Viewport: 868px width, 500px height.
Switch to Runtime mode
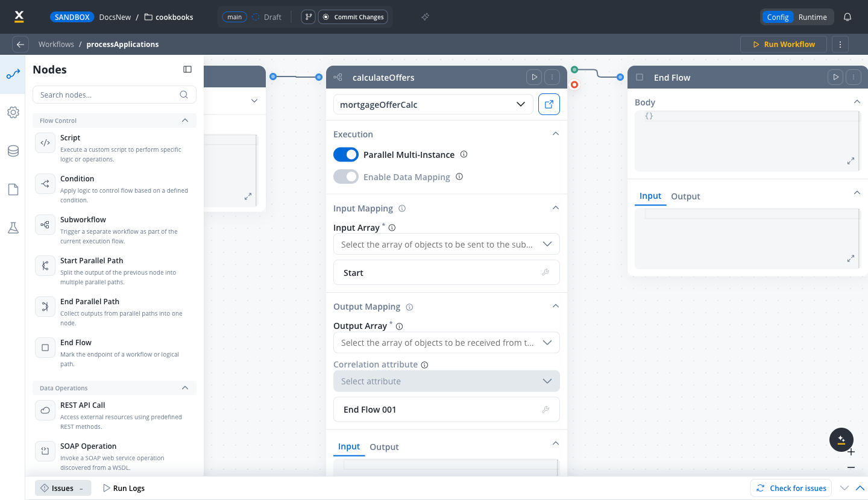pos(813,17)
